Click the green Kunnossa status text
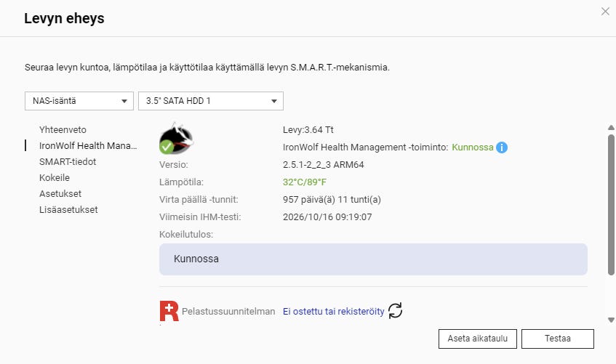Viewport: 616px width, 364px height. coord(473,147)
